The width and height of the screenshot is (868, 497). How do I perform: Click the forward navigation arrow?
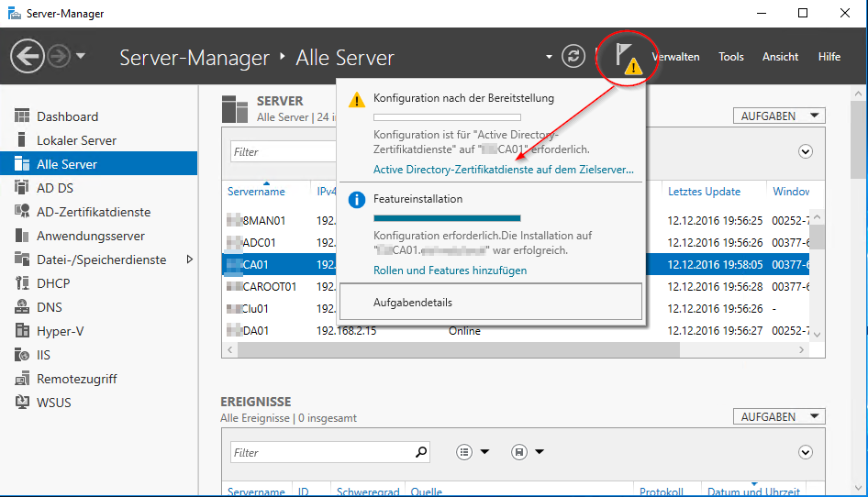(x=59, y=57)
